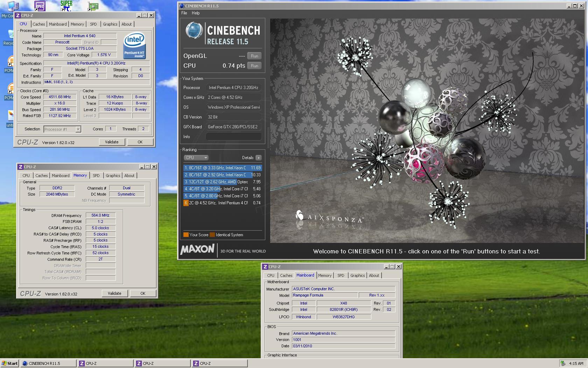588x368 pixels.
Task: Select ranking row 2C @ 4.52 GHz Pentium 4
Action: 223,203
